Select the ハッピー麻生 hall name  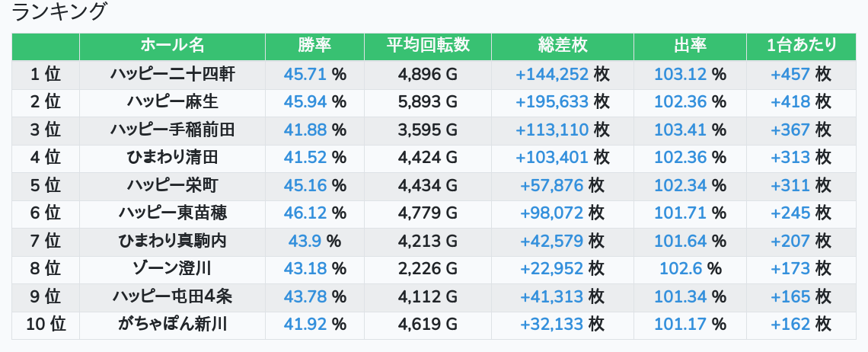172,102
